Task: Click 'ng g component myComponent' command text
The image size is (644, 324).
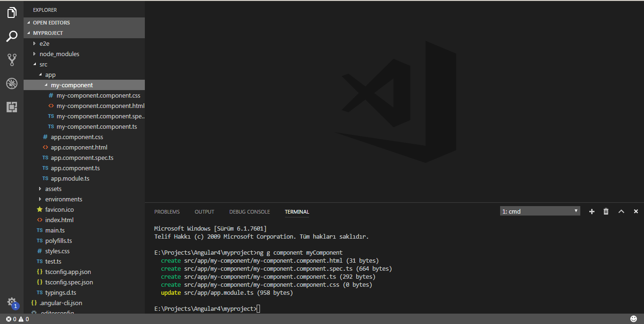Action: click(x=300, y=252)
